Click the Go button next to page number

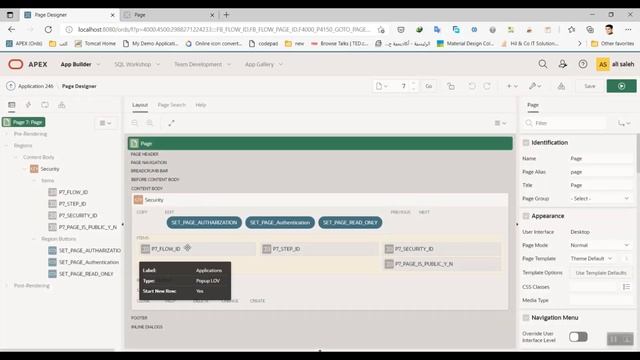point(429,86)
